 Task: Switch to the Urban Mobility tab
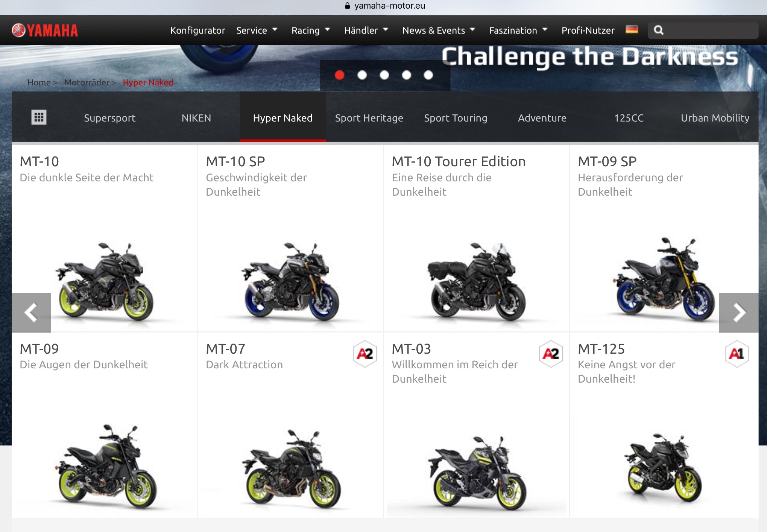pos(715,118)
